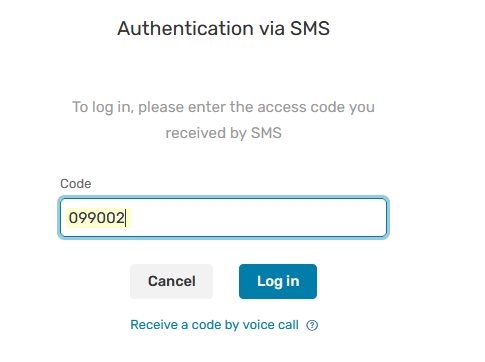Click the entered code 099002

coord(97,218)
